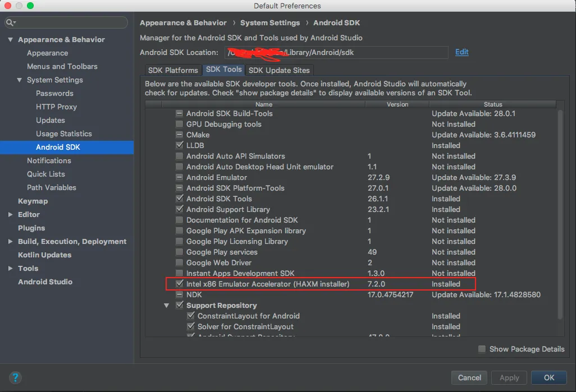Select Keymap in settings tree
Image resolution: width=576 pixels, height=392 pixels.
pyautogui.click(x=33, y=201)
